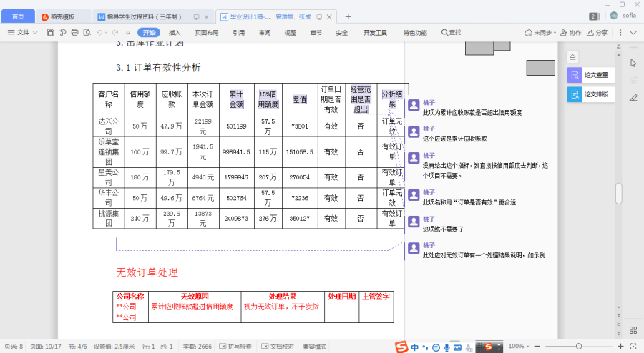Select the 开始 Home ribbon tab
Screen dimensions: 644x353
pos(149,32)
